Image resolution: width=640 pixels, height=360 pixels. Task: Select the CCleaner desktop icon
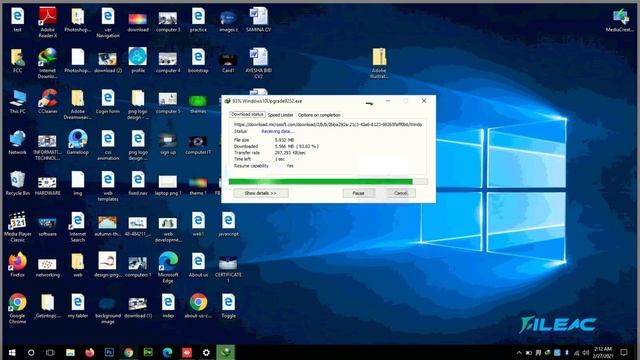(48, 101)
